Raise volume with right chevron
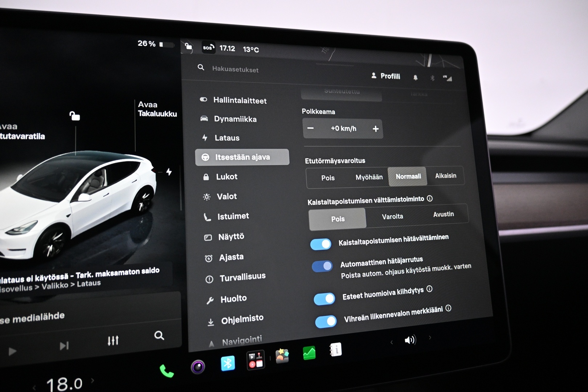588x392 pixels. (430, 338)
